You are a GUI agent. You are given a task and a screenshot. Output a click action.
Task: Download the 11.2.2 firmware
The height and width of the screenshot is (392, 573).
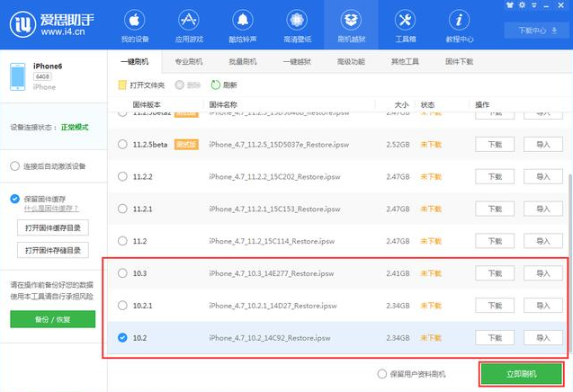(x=495, y=176)
